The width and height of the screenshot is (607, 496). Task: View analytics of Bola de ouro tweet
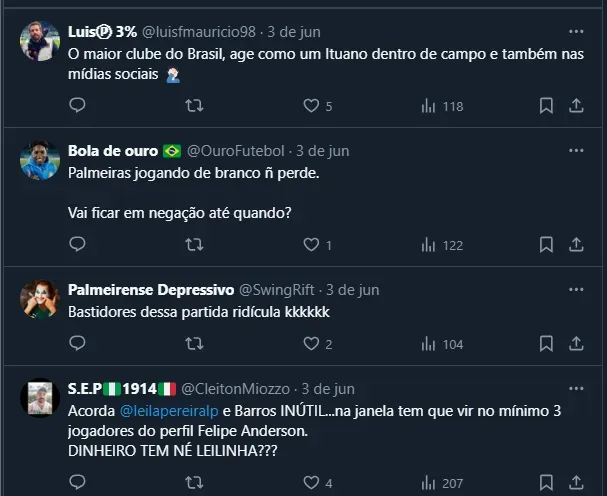tap(430, 244)
